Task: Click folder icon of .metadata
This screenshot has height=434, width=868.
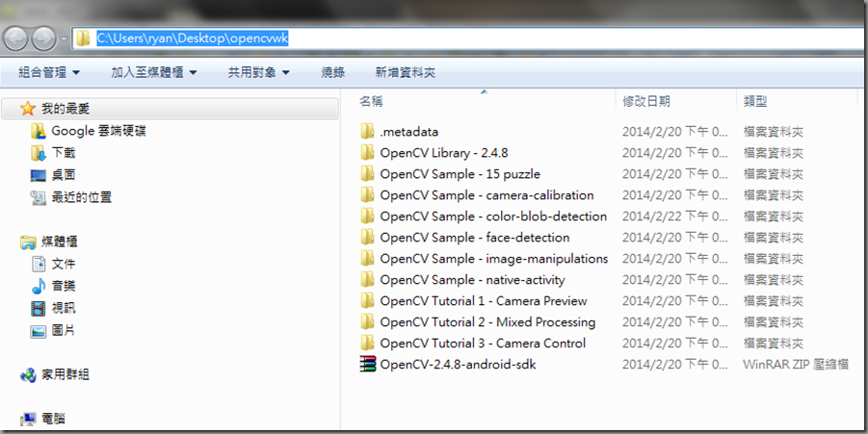Action: click(x=367, y=131)
